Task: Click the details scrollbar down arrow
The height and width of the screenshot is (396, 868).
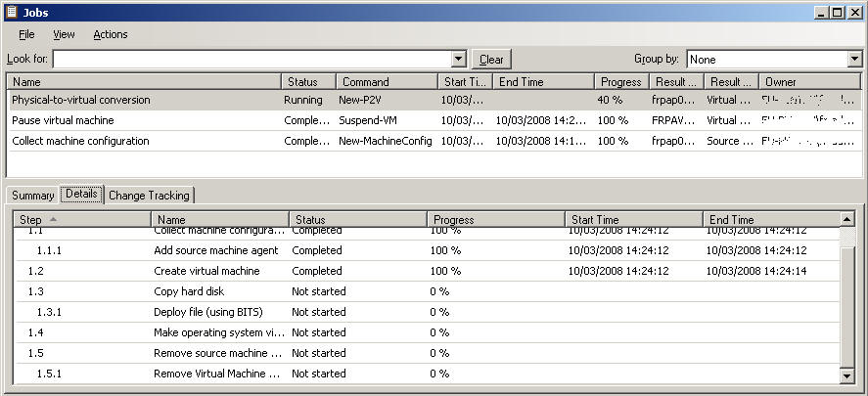Action: (847, 376)
